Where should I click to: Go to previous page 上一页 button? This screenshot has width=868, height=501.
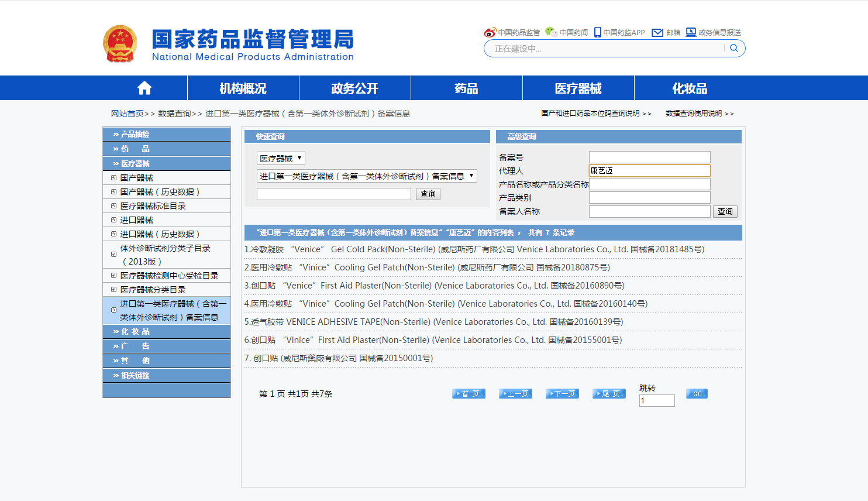pos(515,394)
